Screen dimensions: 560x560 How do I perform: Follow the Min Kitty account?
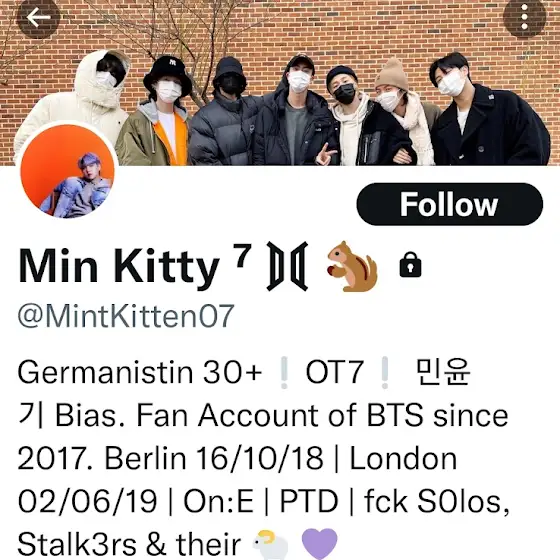(x=450, y=204)
